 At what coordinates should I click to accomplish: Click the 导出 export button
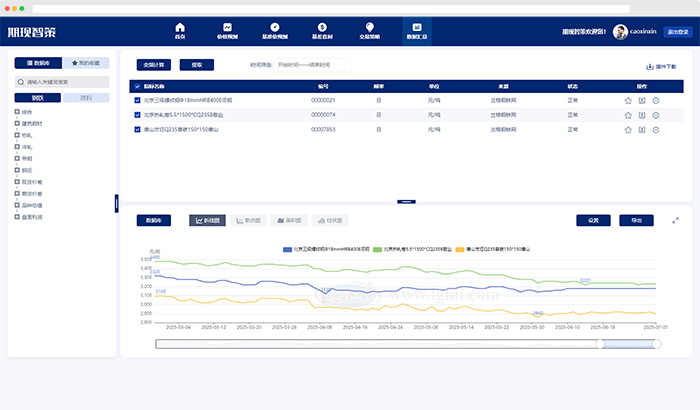(637, 220)
